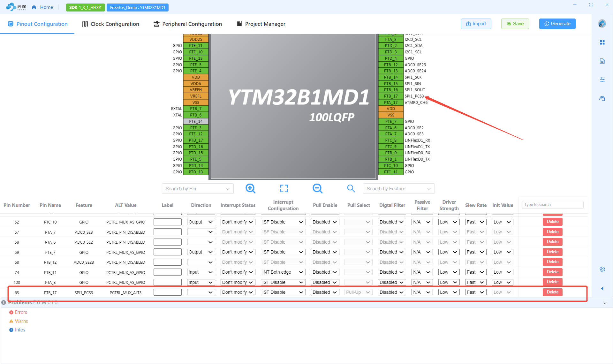The image size is (613, 364).
Task: Click the Label field for PTB_17
Action: pos(167,292)
